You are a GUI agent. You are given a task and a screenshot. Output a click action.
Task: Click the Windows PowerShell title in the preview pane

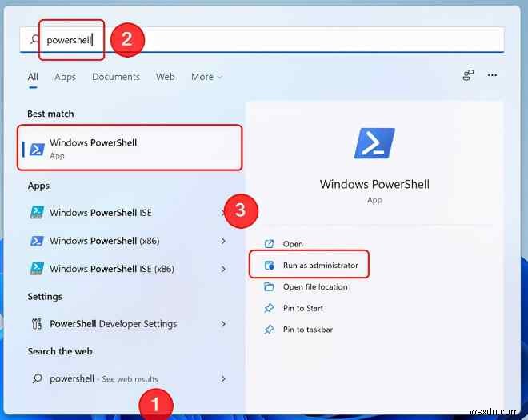tap(374, 184)
